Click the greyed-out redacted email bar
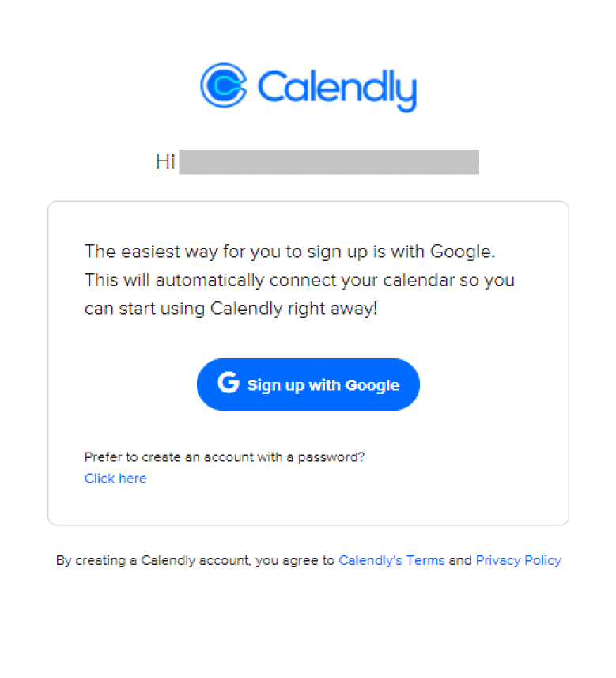Screen dimensions: 616x678 click(329, 162)
